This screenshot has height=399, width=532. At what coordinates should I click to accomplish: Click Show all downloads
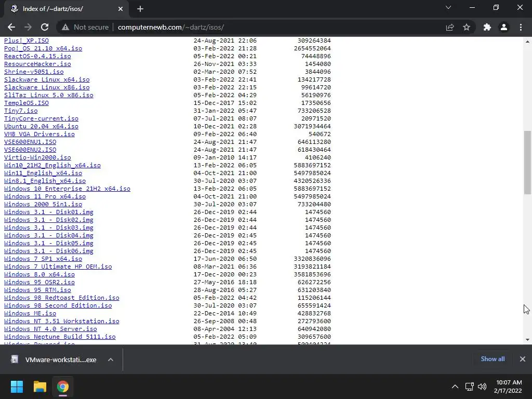pyautogui.click(x=493, y=359)
